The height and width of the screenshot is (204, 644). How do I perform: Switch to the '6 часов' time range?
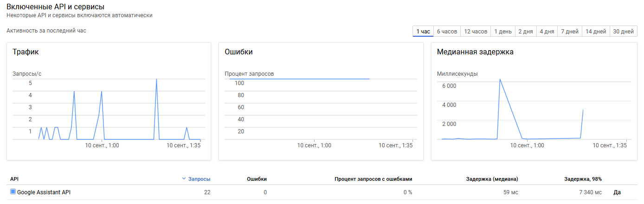(x=447, y=32)
